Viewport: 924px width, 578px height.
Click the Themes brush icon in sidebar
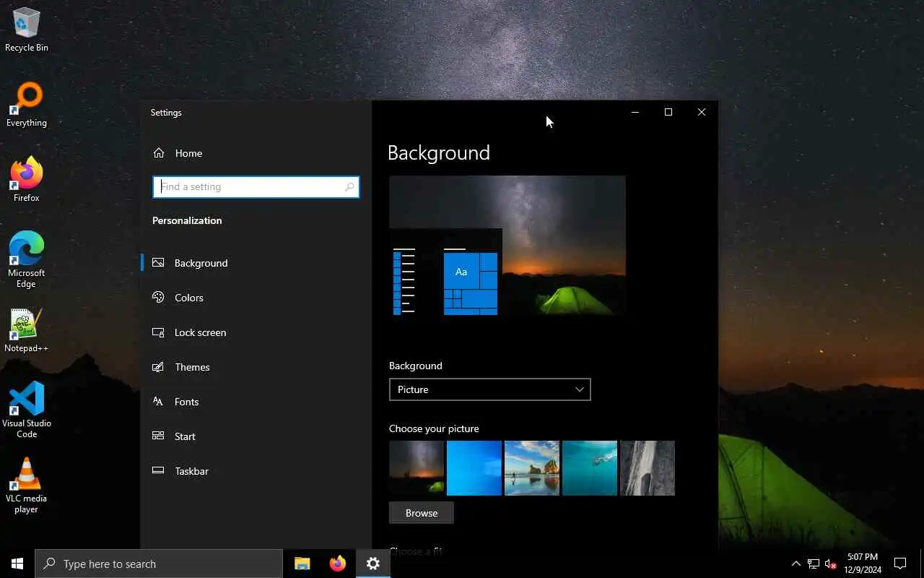pos(158,367)
